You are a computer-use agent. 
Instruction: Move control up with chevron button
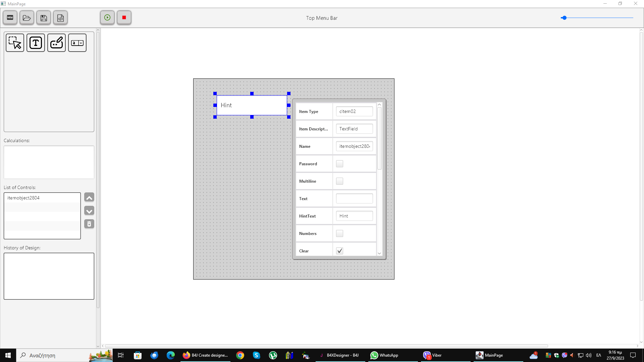coord(89,198)
